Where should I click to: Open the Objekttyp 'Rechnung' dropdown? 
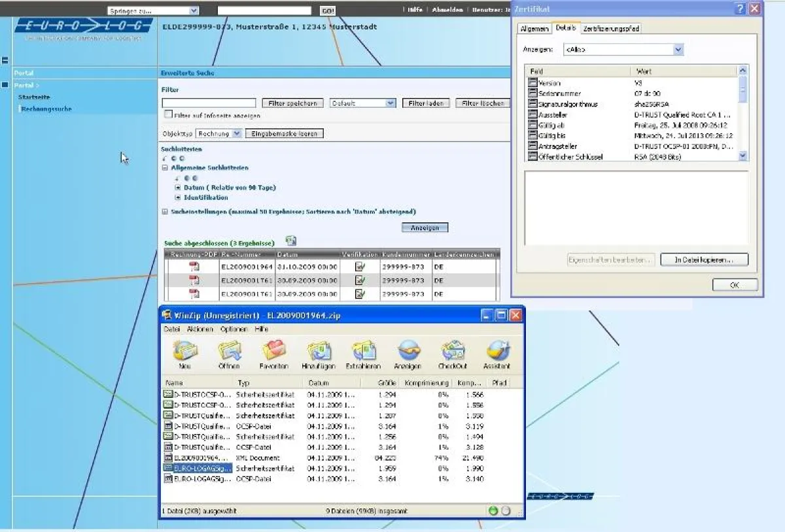[x=236, y=133]
